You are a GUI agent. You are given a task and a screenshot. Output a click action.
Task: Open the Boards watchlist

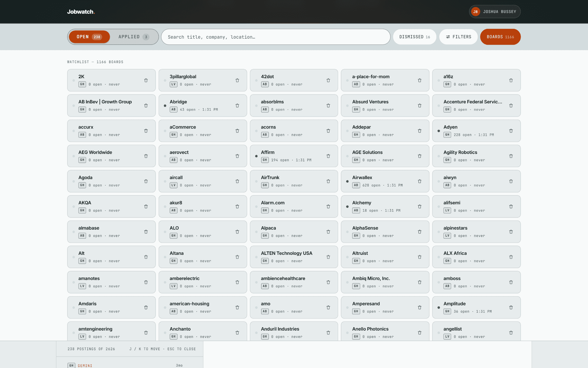500,37
